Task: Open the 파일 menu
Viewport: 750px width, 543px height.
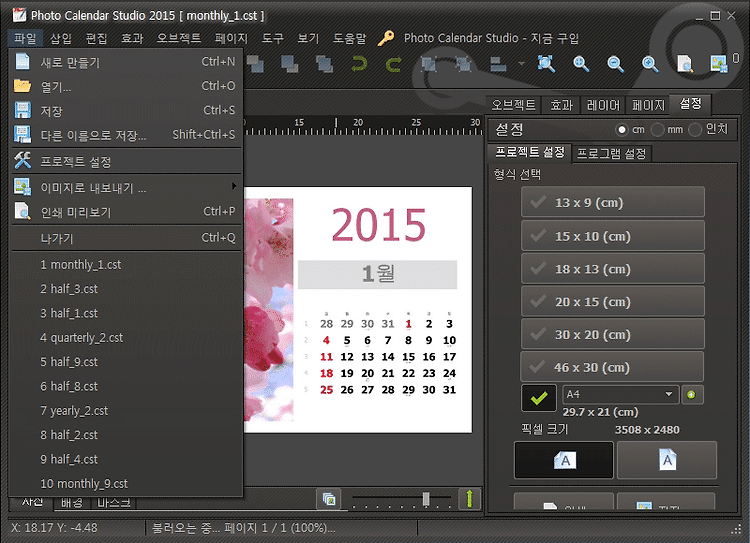Action: 25,38
